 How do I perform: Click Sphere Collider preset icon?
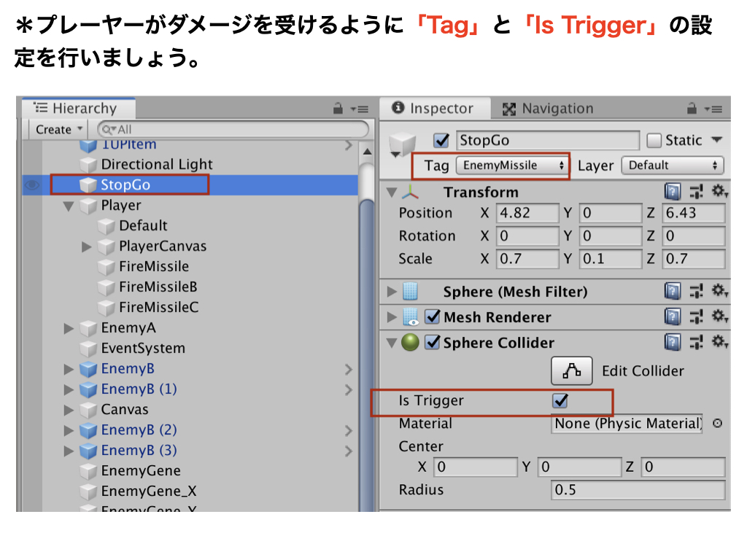pos(697,343)
